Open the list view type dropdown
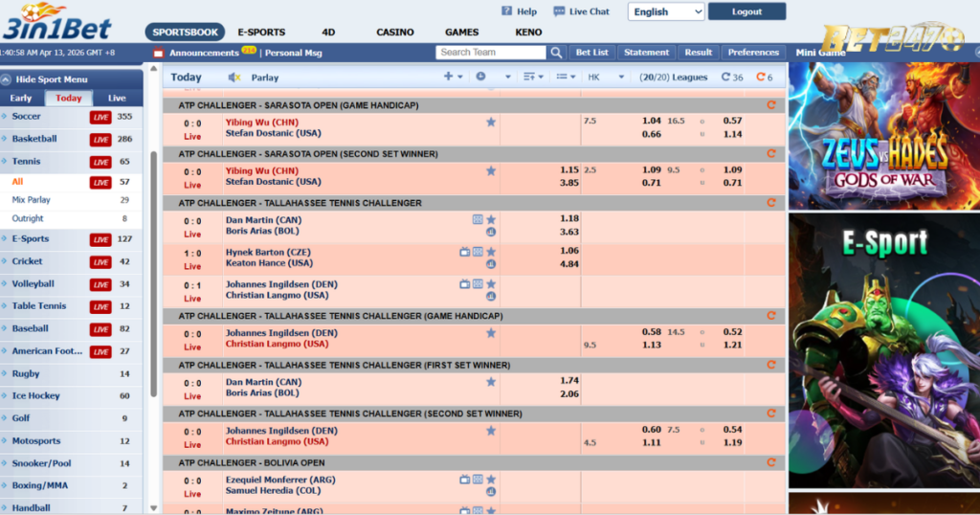The image size is (980, 515). point(566,77)
